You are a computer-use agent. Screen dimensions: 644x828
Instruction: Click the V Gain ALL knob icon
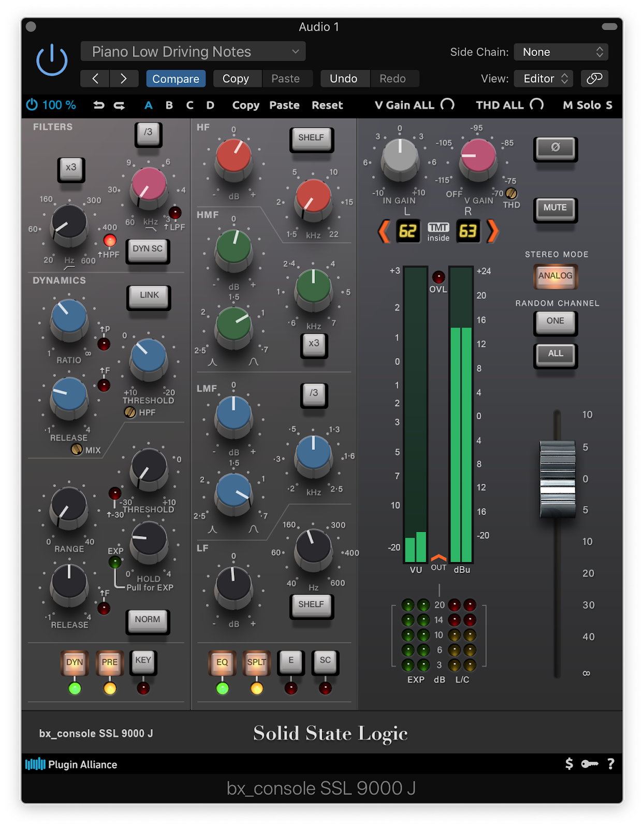coord(447,105)
